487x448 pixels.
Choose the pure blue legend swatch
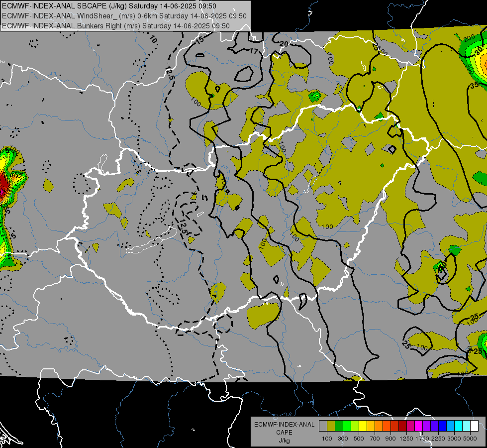442,426
